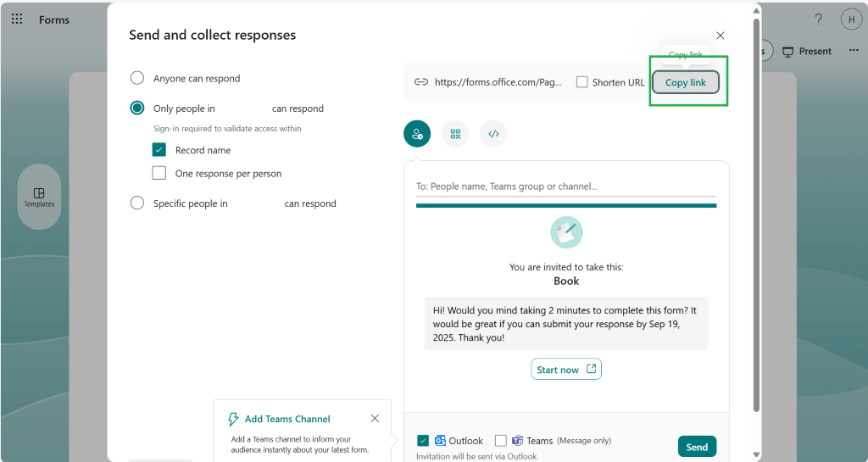Click the form URL text field
The height and width of the screenshot is (462, 868).
(x=498, y=82)
